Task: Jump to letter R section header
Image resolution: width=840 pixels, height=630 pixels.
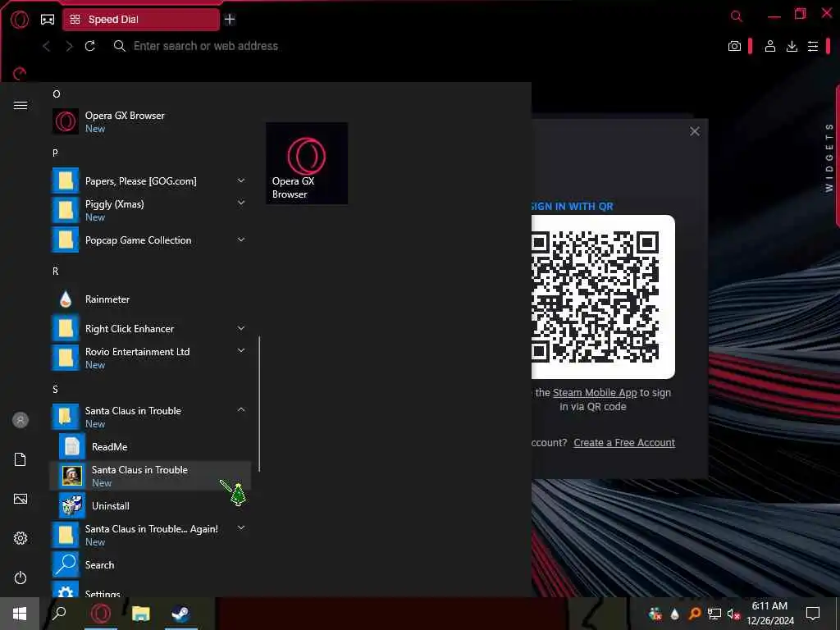Action: pyautogui.click(x=55, y=271)
